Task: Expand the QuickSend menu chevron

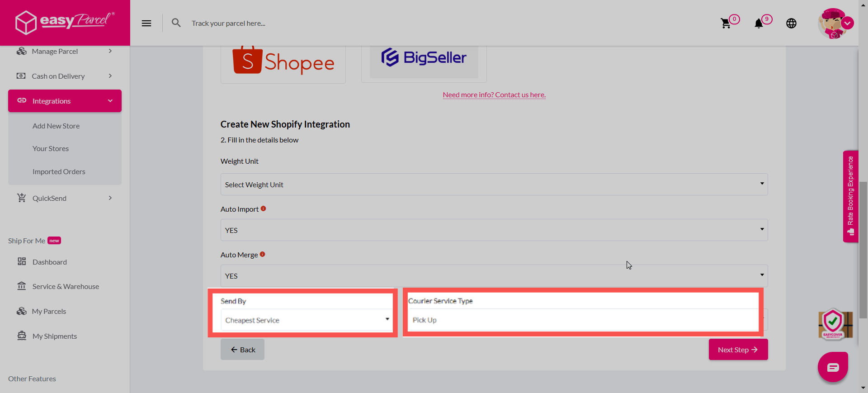Action: (x=110, y=198)
